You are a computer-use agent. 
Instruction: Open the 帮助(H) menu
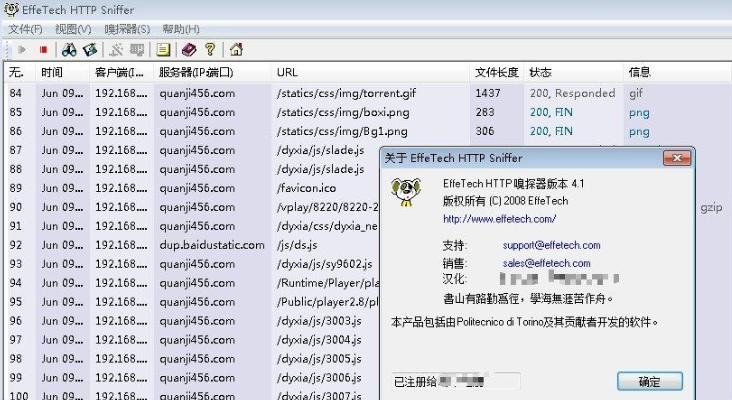pyautogui.click(x=181, y=29)
